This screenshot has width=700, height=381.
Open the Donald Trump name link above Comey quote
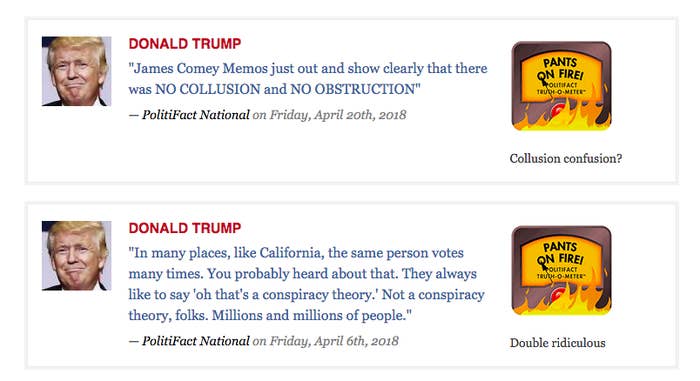(185, 44)
